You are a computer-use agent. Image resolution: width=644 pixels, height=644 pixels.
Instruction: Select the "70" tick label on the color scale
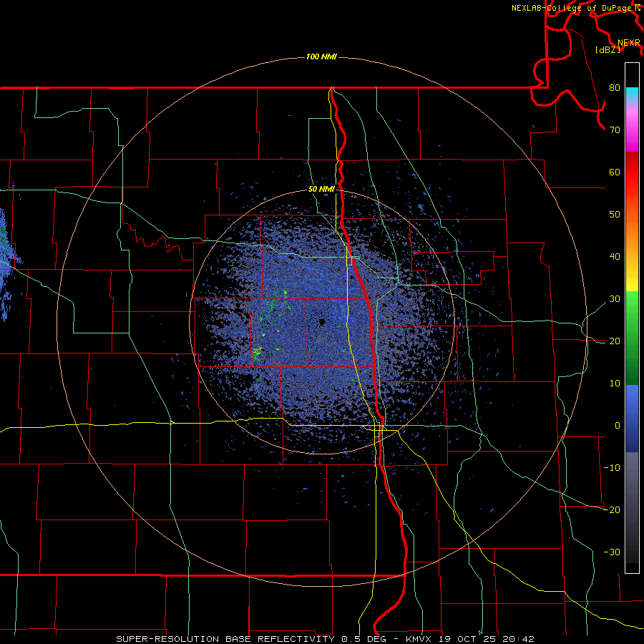click(x=615, y=130)
